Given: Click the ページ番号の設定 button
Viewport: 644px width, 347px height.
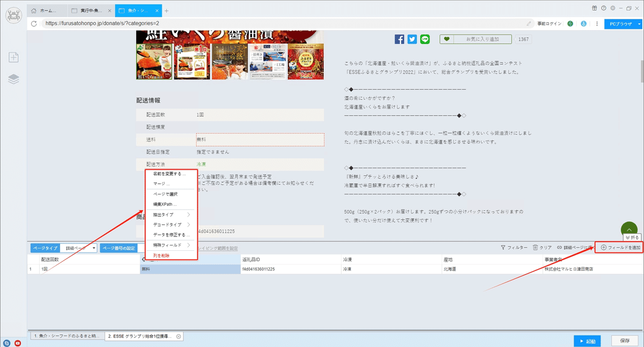Looking at the screenshot, I should (119, 248).
